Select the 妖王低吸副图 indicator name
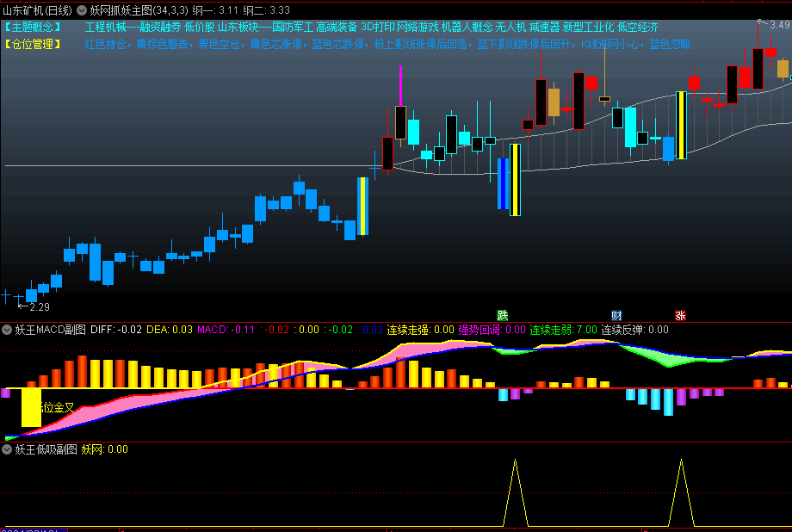 click(46, 449)
